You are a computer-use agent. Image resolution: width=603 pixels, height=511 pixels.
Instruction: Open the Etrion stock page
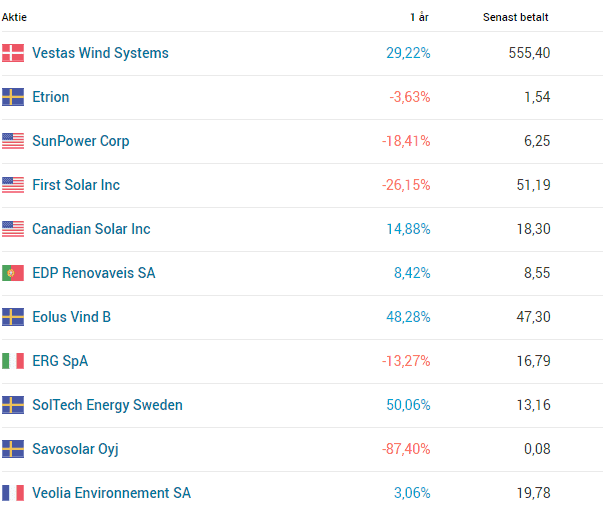(x=51, y=97)
